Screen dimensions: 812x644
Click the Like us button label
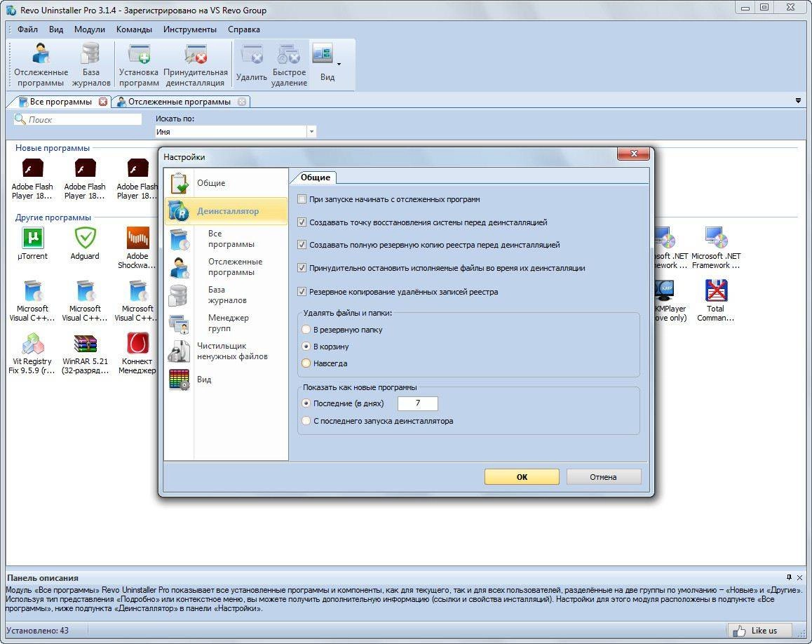pyautogui.click(x=764, y=631)
